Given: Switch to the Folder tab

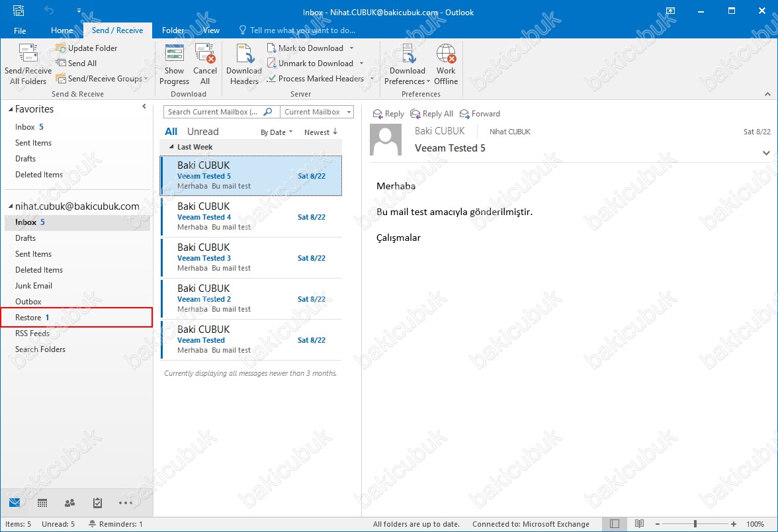Looking at the screenshot, I should 173,30.
